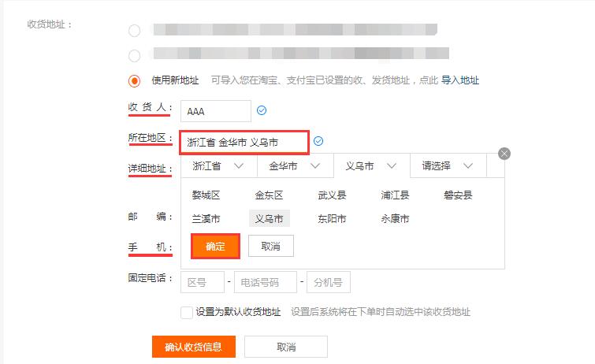Choose the 使用新地址 radio option

[x=134, y=81]
